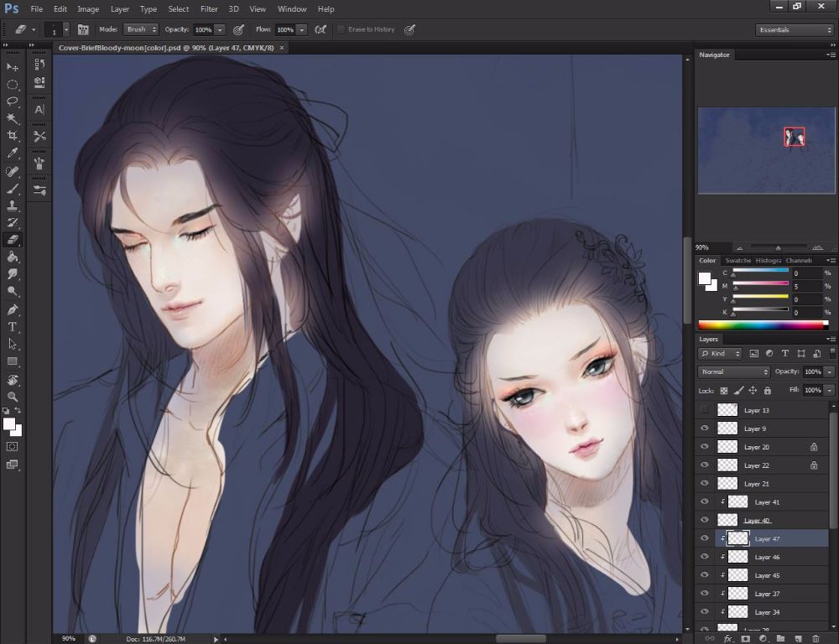This screenshot has width=839, height=644.
Task: Select the Elliptical Marquee tool
Action: coord(13,85)
